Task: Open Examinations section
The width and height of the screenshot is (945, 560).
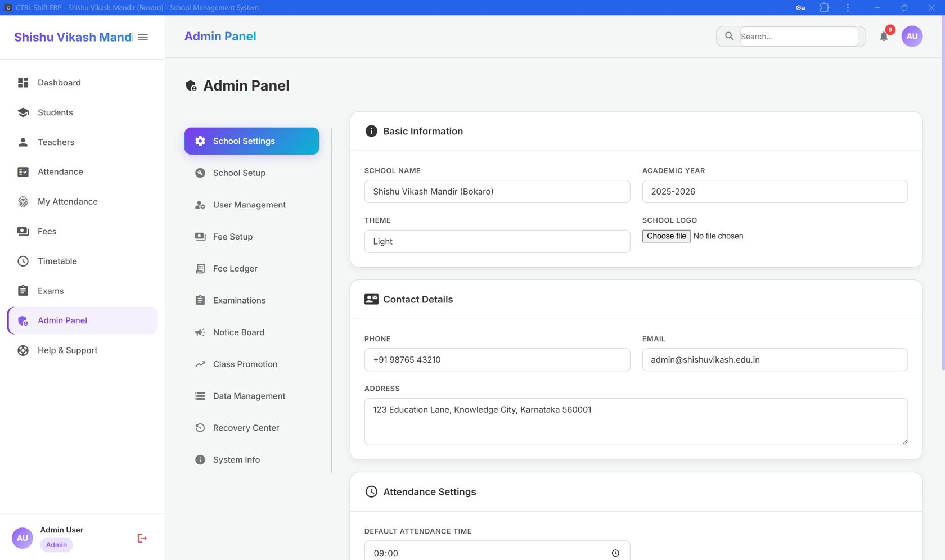Action: point(252,300)
